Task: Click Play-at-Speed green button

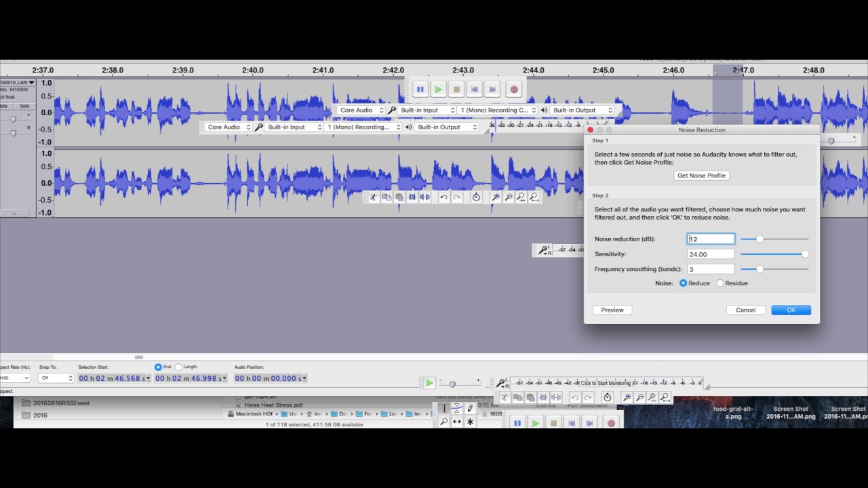Action: pyautogui.click(x=429, y=383)
